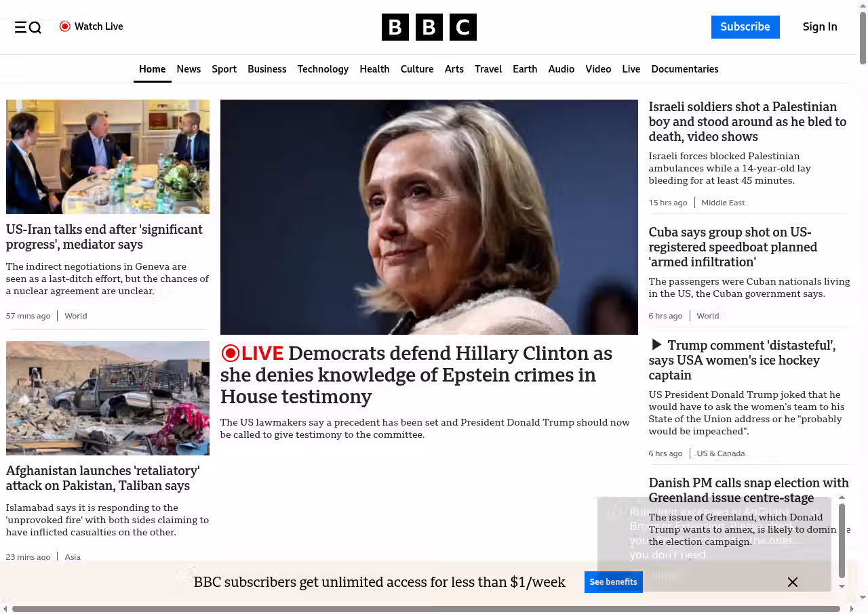Image resolution: width=868 pixels, height=614 pixels.
Task: Open the Sport navigation tab
Action: (224, 69)
